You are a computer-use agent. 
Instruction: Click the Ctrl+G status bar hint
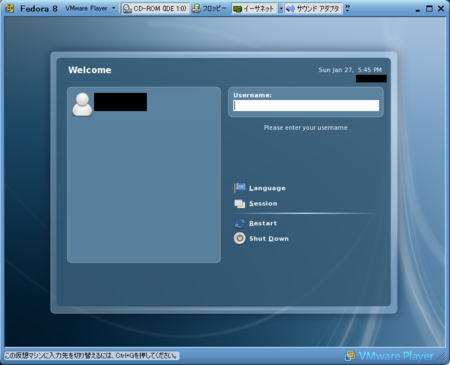coord(92,356)
